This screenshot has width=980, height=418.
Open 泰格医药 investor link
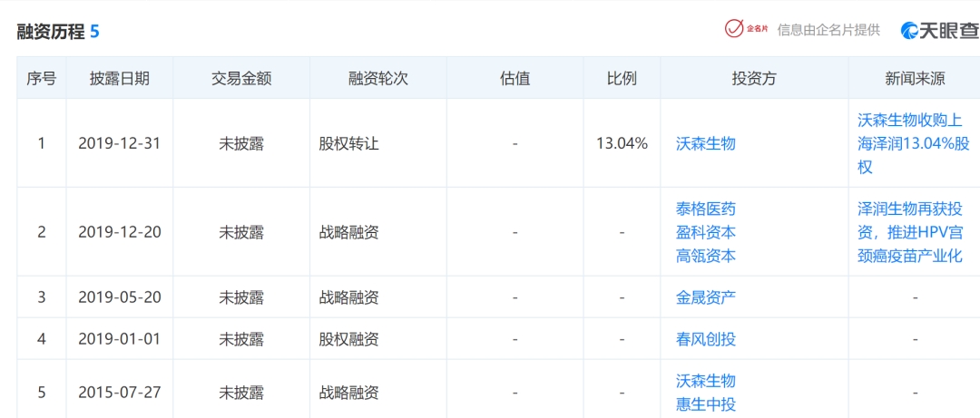click(x=706, y=209)
